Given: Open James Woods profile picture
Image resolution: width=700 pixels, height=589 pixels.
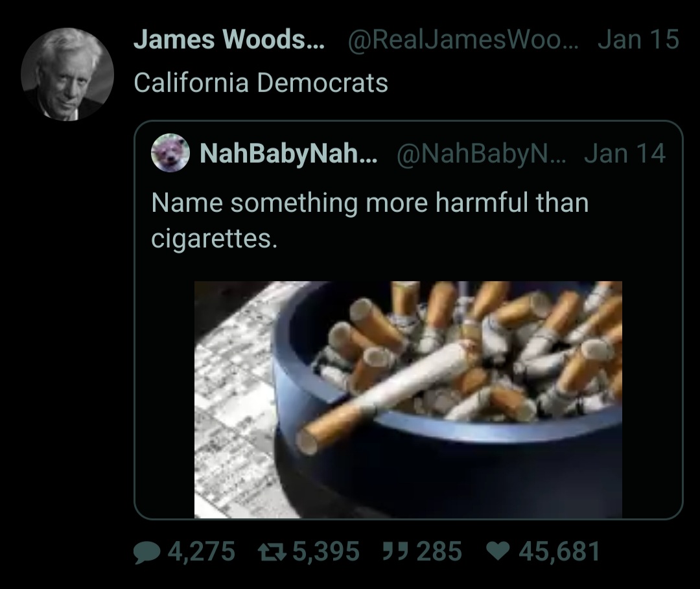Looking at the screenshot, I should pyautogui.click(x=67, y=75).
